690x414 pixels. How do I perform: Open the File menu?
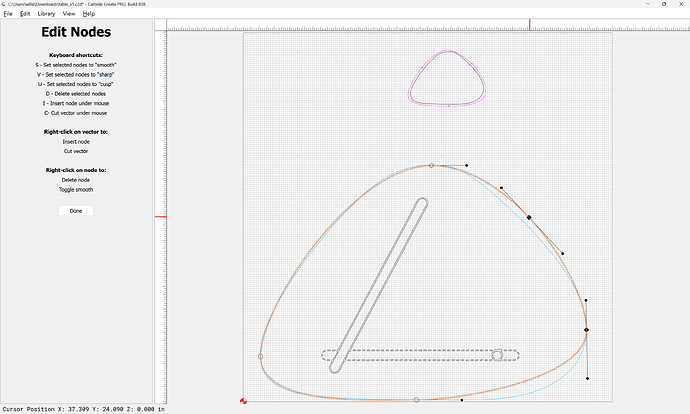coord(8,14)
